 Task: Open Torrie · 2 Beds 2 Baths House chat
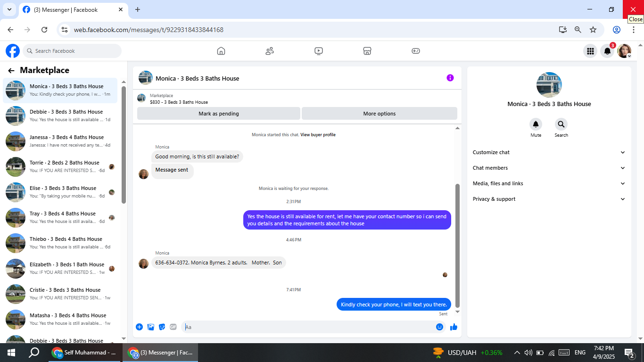pos(60,166)
